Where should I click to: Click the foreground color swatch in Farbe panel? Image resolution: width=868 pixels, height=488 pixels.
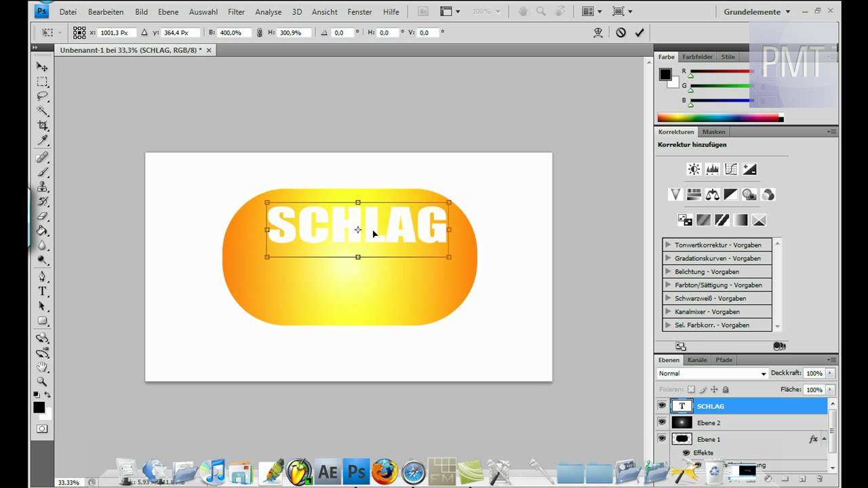[665, 75]
